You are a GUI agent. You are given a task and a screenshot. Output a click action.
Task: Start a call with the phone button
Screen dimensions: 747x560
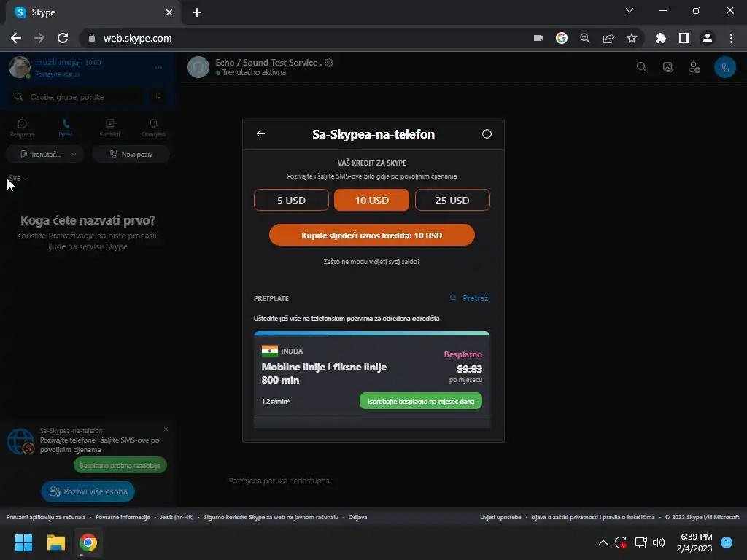(724, 68)
